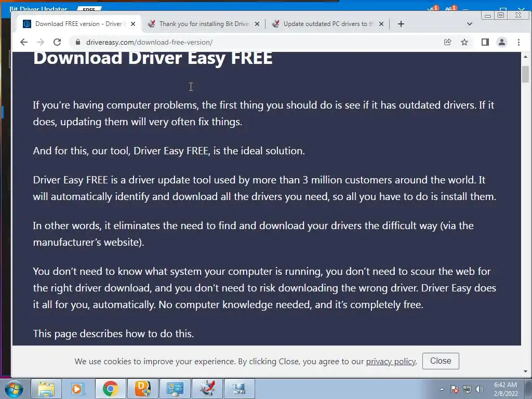
Task: Click scrollbar down arrow
Action: (526, 371)
